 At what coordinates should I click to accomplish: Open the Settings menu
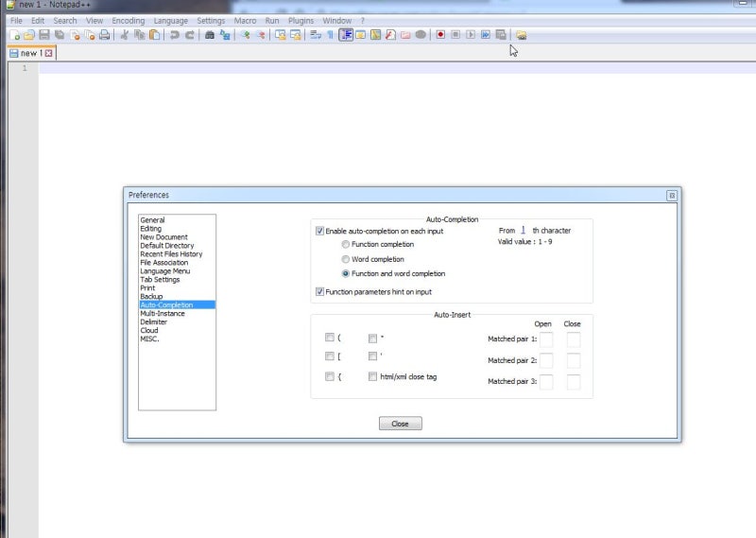(211, 21)
